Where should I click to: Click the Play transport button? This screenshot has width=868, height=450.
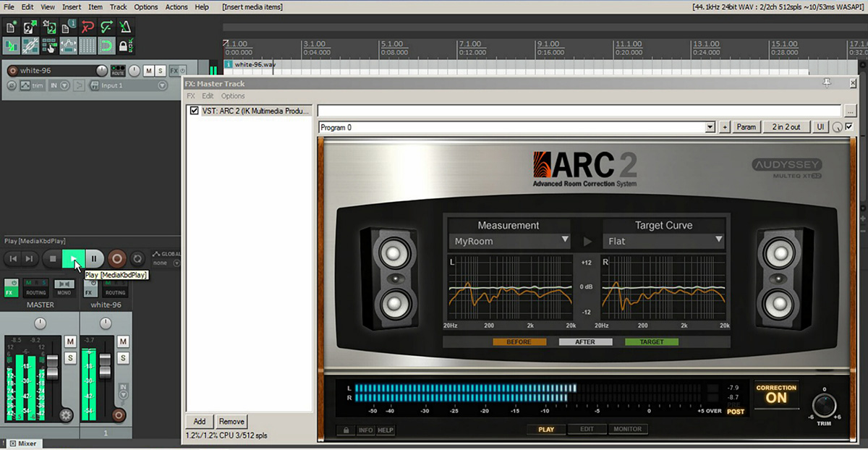(x=74, y=258)
